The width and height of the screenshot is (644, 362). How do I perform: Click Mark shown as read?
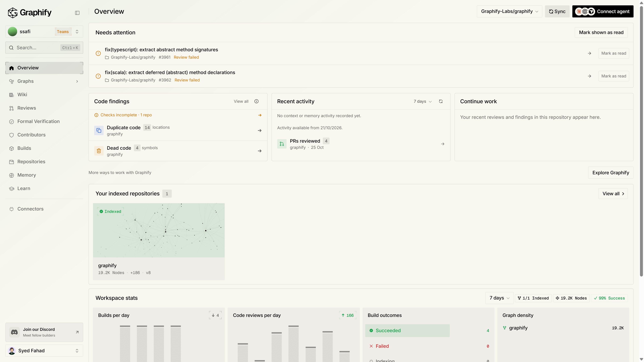click(x=601, y=33)
